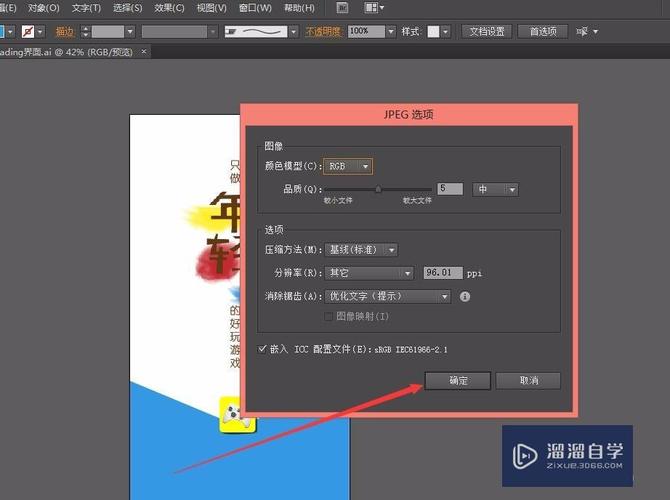Open the 分辨率 其它 dropdown

(369, 273)
